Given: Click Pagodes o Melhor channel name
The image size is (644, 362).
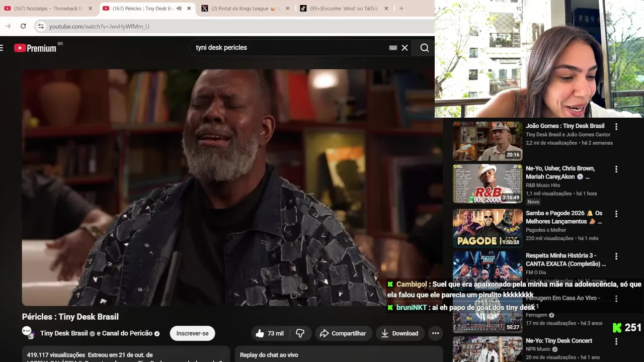Looking at the screenshot, I should point(546,230).
